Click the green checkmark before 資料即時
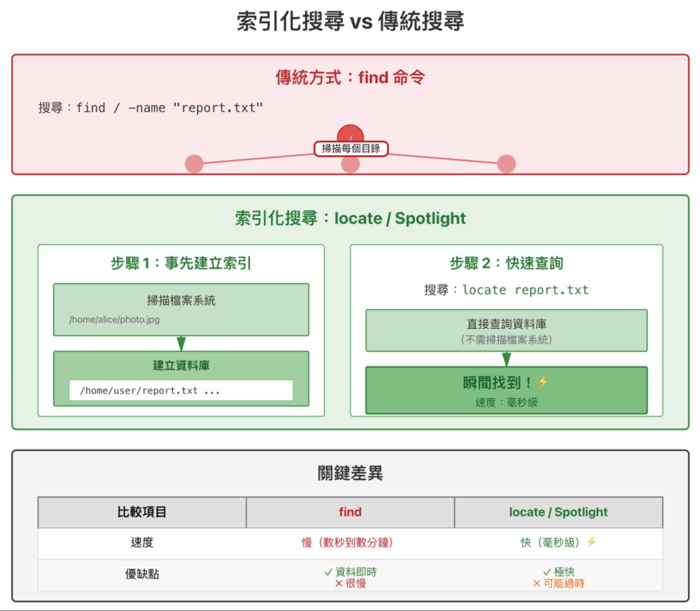700x611 pixels. pos(328,572)
